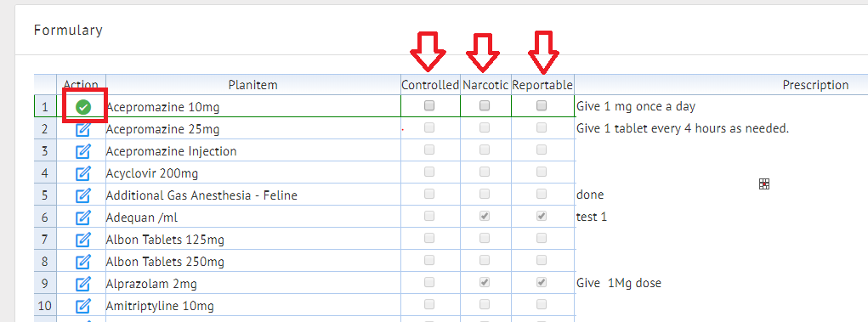This screenshot has width=868, height=322.
Task: Click the Formulary panel title
Action: click(x=68, y=30)
